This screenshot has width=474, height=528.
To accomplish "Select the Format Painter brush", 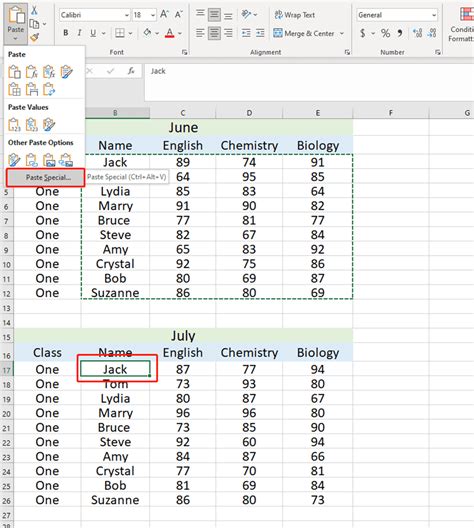I will coord(34,38).
